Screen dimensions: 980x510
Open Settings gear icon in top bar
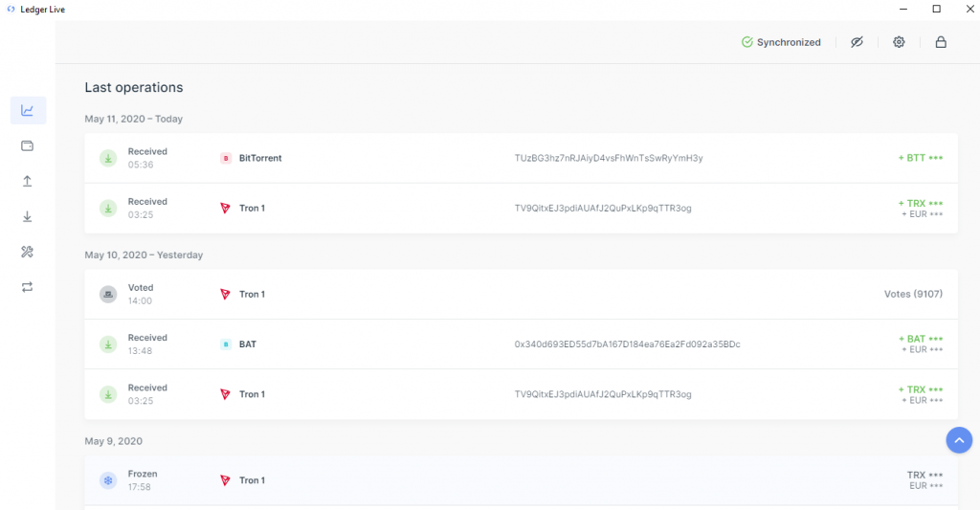899,42
